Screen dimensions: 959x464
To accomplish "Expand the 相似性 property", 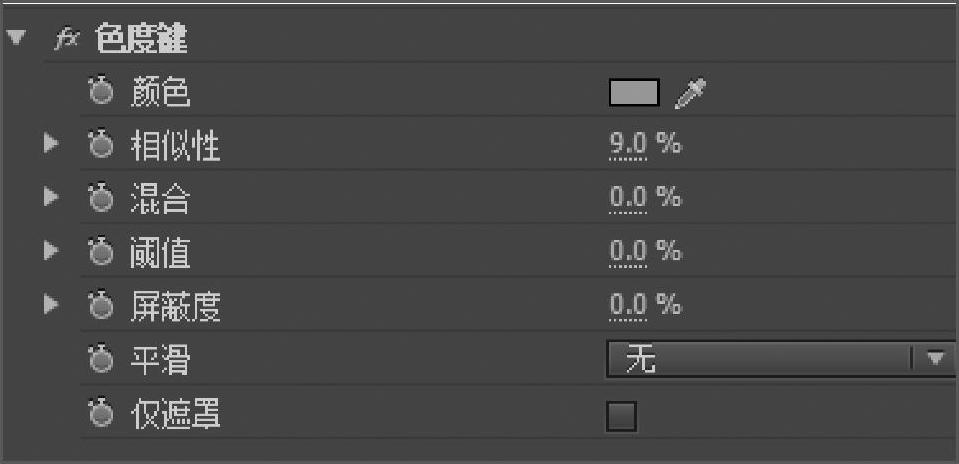I will click(51, 146).
